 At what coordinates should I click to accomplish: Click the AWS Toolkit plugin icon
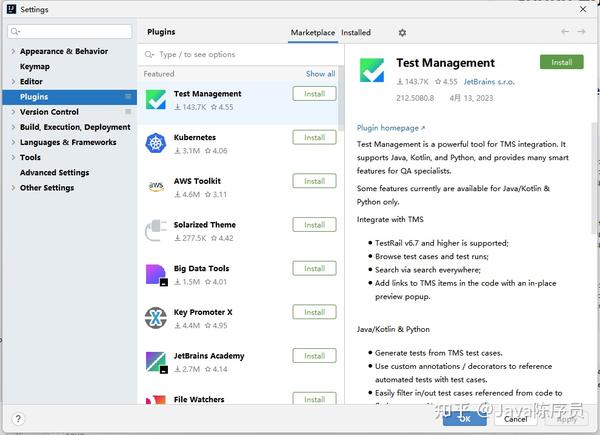click(156, 187)
